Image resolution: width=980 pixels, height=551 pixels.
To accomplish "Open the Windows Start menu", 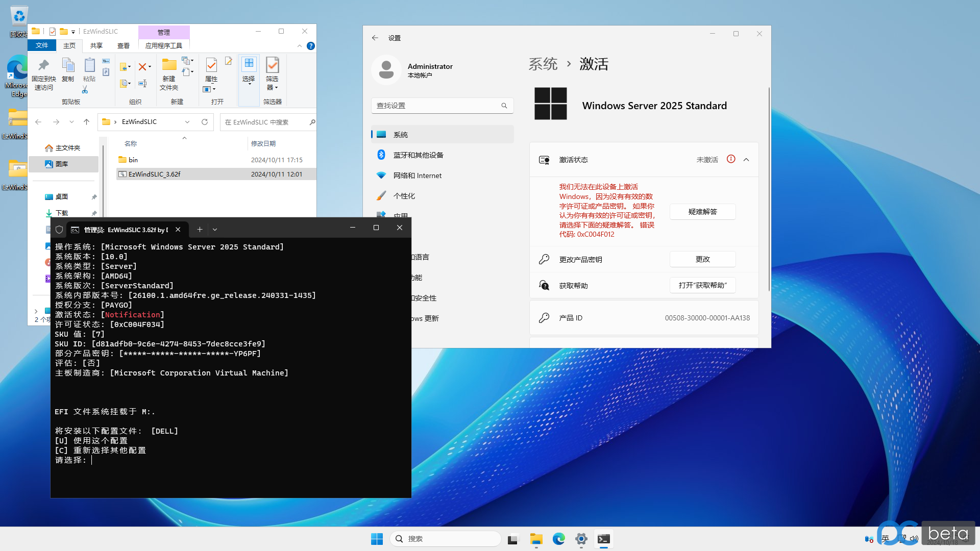I will click(x=377, y=539).
